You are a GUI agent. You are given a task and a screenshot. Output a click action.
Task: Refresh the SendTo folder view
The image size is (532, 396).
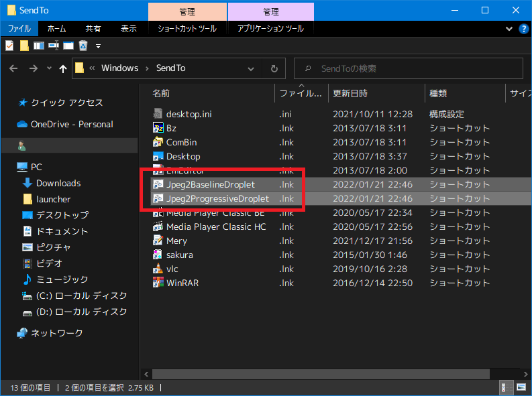pos(274,69)
